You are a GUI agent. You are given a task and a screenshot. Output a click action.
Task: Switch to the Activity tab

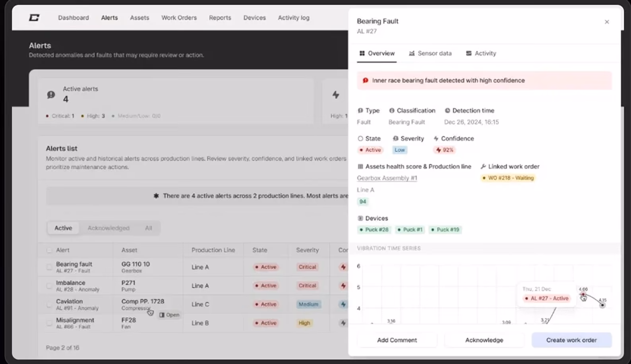point(481,53)
